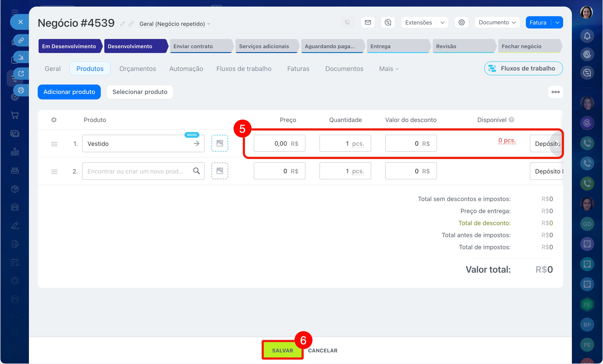Click the Adicionar produto button

tap(69, 92)
